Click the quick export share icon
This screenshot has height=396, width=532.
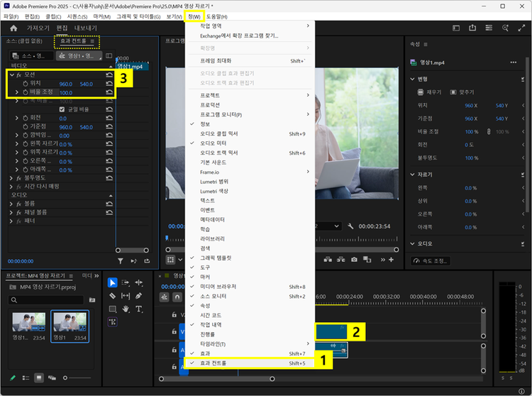pos(472,28)
